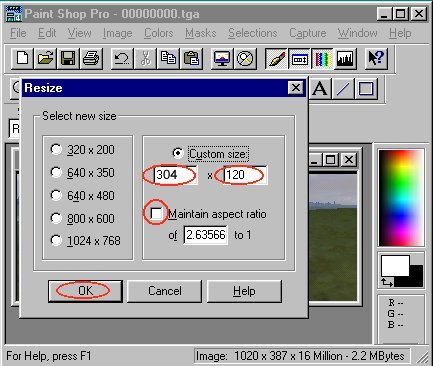The width and height of the screenshot is (433, 366).
Task: Toggle the paintbrush tool palette icon
Action: pyautogui.click(x=276, y=59)
